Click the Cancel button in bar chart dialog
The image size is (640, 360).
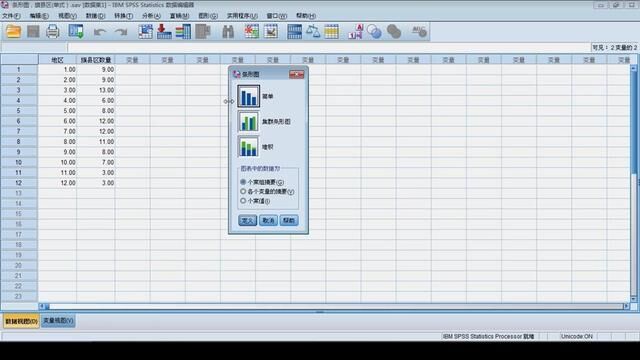[x=268, y=220]
